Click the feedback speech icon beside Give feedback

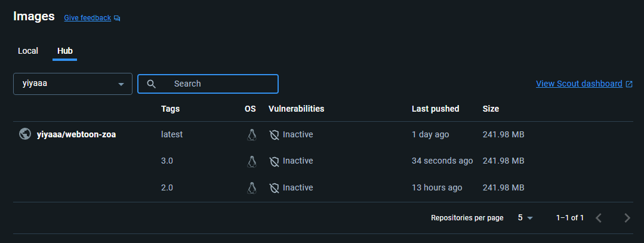point(117,18)
